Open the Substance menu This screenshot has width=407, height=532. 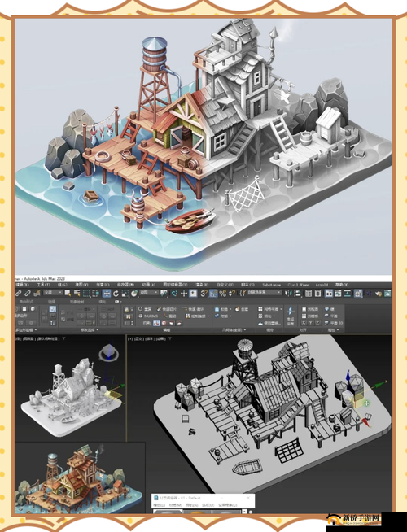click(271, 285)
